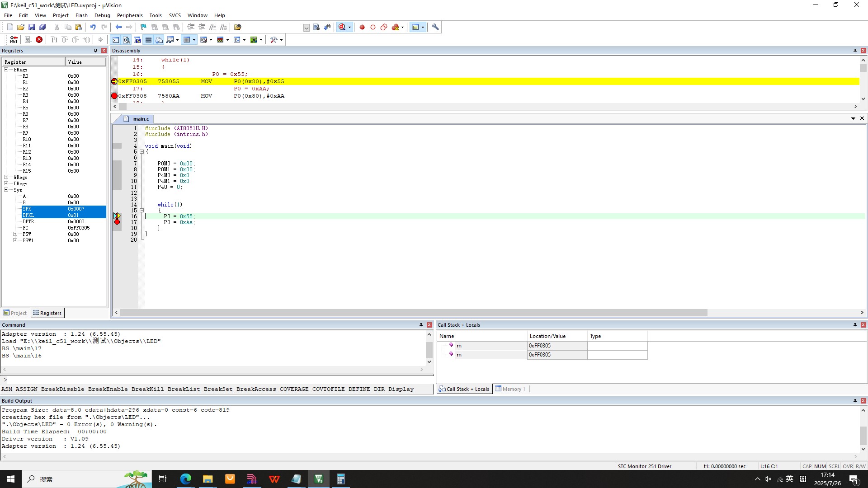The width and height of the screenshot is (868, 488).
Task: Create a new file from toolbar
Action: click(10, 27)
